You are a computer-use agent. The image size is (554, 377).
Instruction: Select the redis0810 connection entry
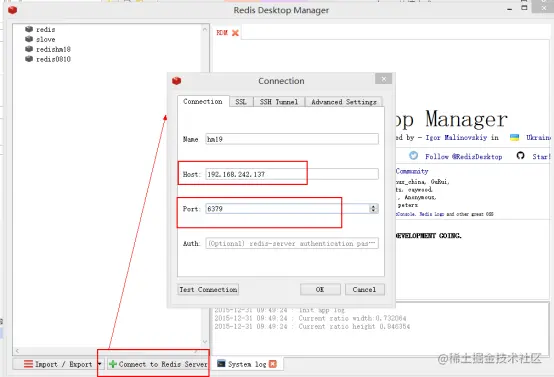tap(53, 59)
